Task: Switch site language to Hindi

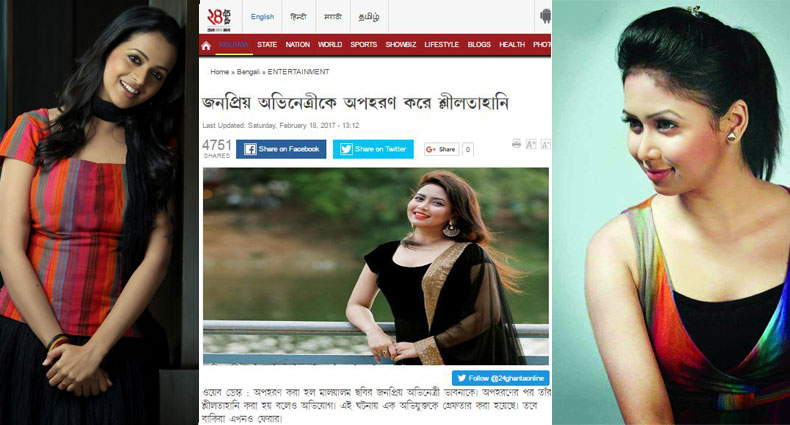Action: coord(298,17)
